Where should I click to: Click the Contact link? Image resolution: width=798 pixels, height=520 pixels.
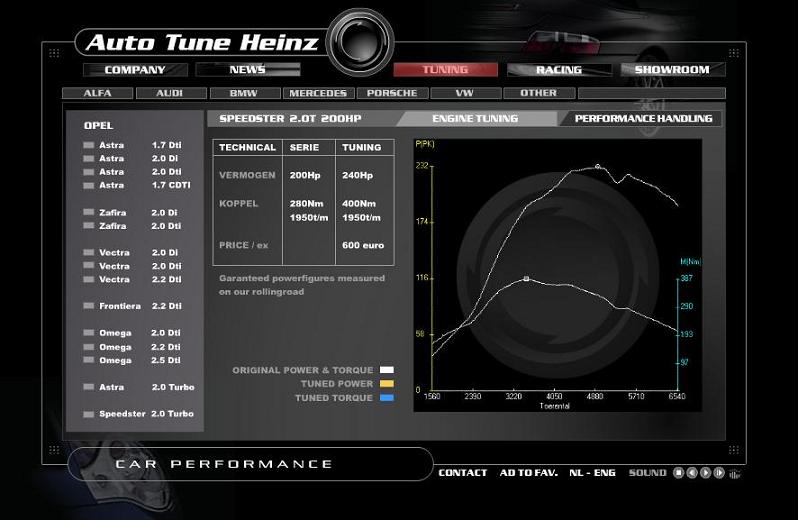(x=463, y=473)
